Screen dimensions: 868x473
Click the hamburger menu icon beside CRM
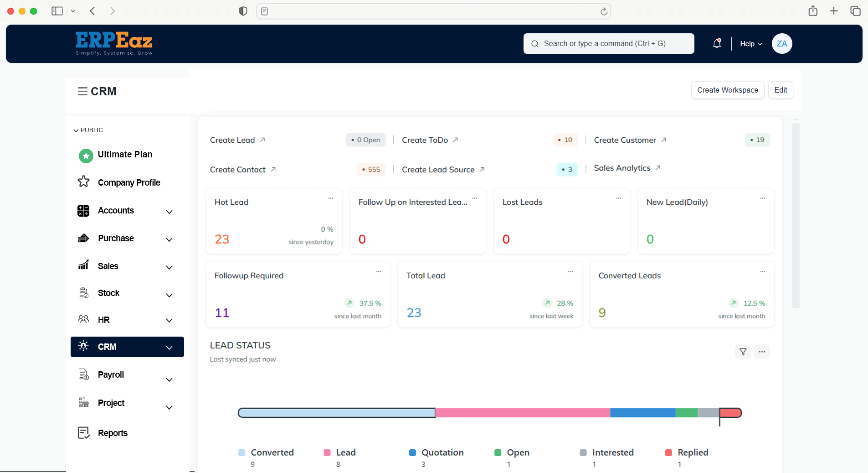82,92
